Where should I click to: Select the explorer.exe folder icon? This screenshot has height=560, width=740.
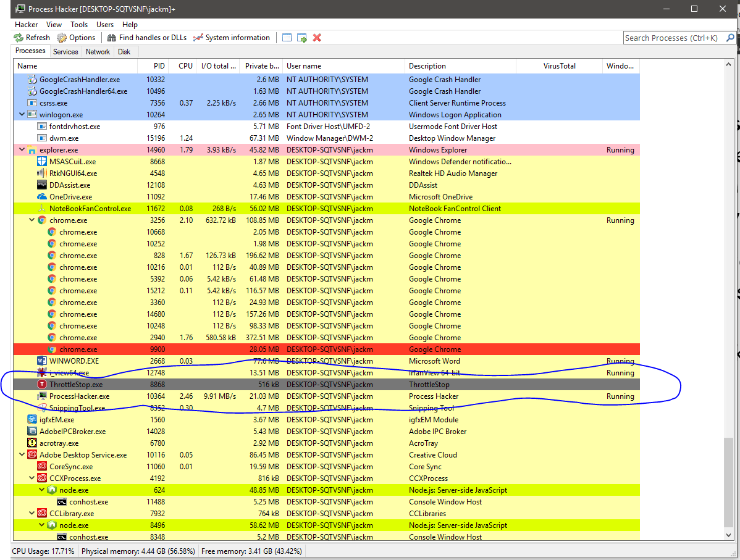[32, 150]
